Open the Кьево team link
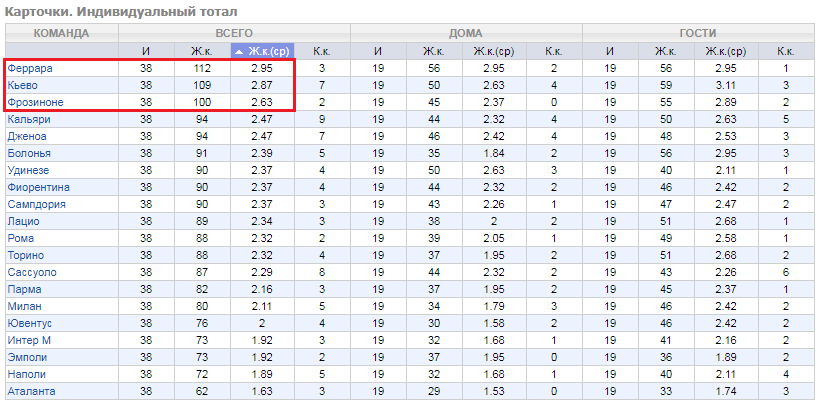This screenshot has width=818, height=403. point(22,85)
